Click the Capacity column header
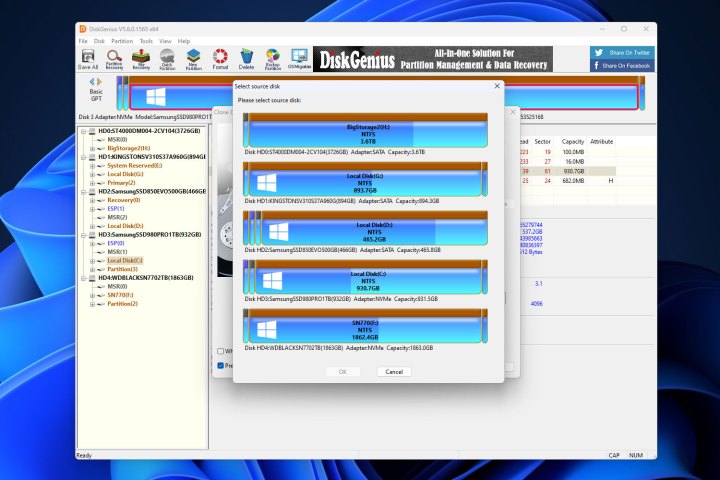Viewport: 720px width, 480px height. 573,141
